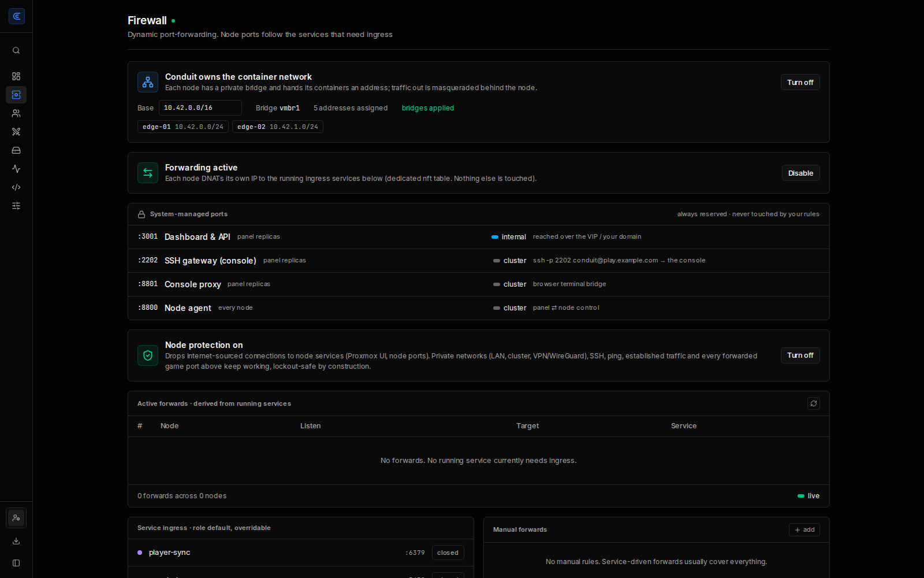
Task: Click the lock icon beside System-managed ports
Action: (141, 214)
